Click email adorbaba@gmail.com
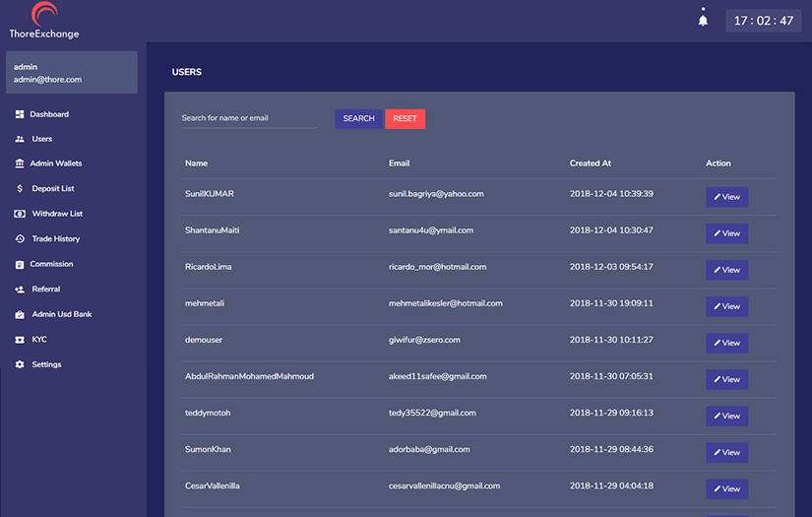The width and height of the screenshot is (812, 517). tap(429, 450)
